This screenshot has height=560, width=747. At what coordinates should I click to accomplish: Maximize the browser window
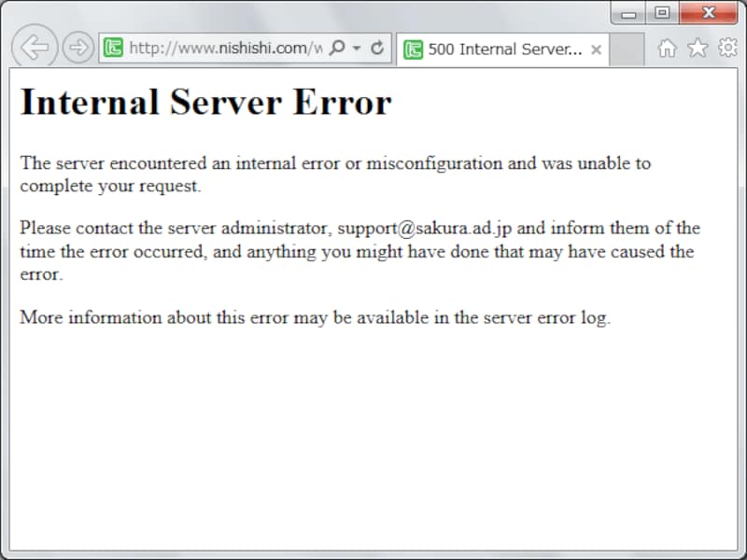pyautogui.click(x=662, y=13)
